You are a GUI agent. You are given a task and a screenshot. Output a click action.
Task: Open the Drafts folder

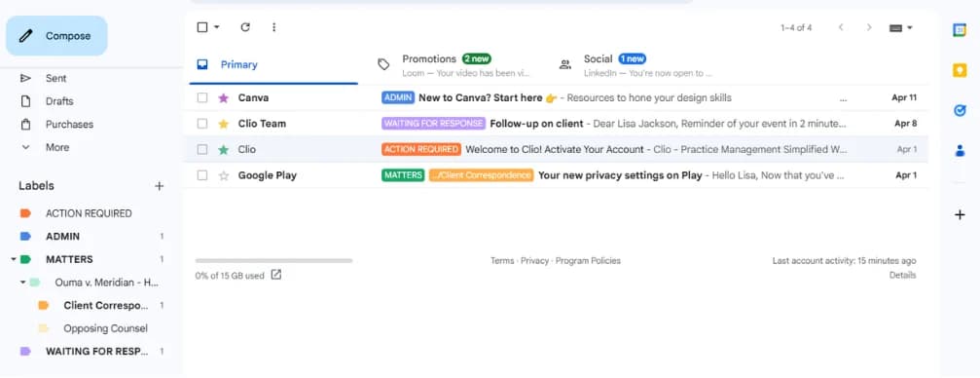click(59, 101)
